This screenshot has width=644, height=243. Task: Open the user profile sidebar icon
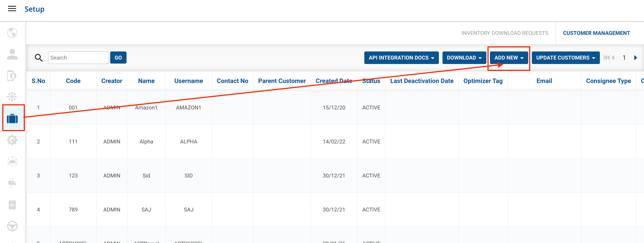click(x=12, y=54)
